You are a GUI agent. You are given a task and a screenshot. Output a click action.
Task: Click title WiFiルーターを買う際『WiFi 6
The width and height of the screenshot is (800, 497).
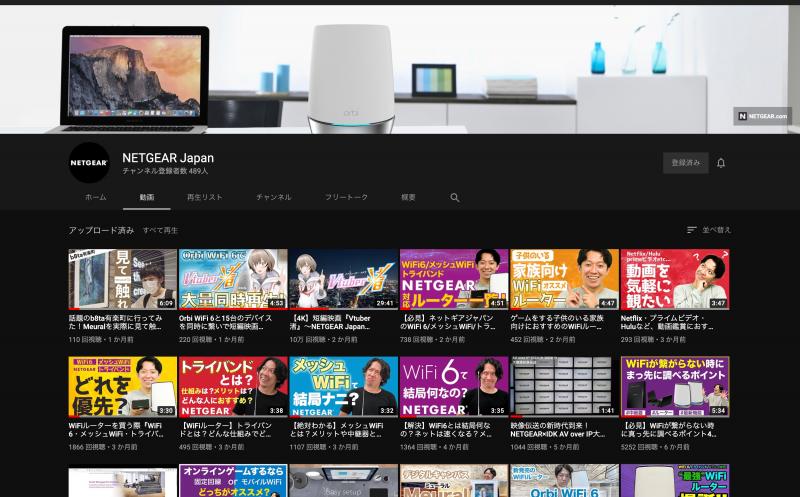click(x=116, y=430)
